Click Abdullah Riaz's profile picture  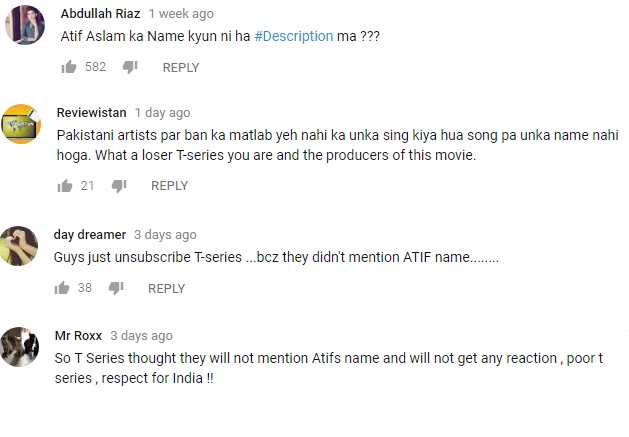[25, 25]
